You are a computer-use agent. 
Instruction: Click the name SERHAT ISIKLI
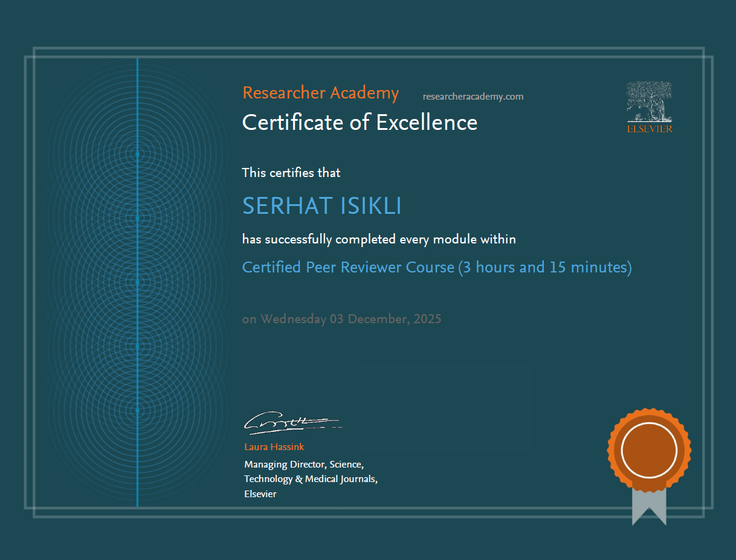click(x=322, y=207)
